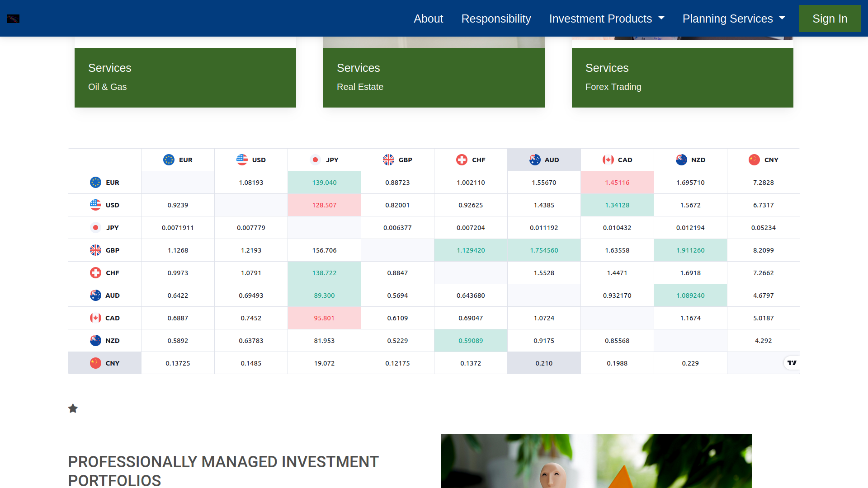
Task: Click the CNY flag in the row header
Action: [95, 363]
